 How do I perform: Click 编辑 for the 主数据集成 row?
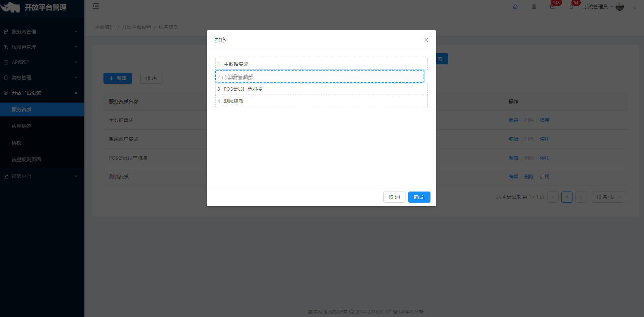click(513, 120)
